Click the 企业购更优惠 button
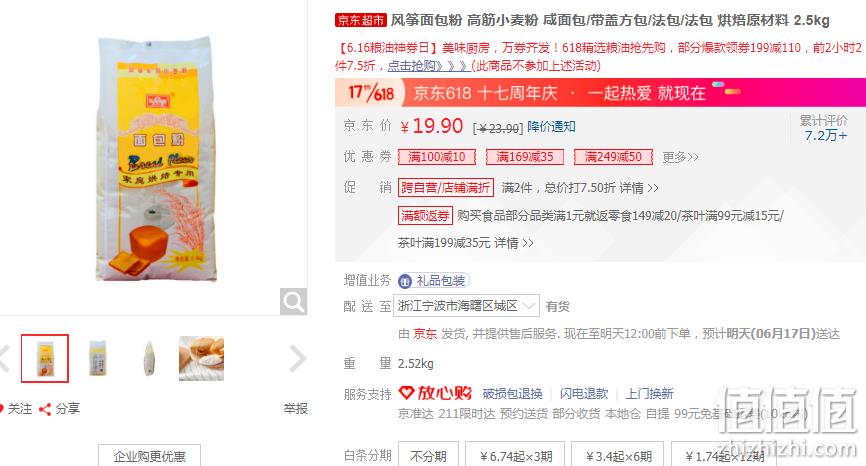This screenshot has width=866, height=466. [149, 456]
